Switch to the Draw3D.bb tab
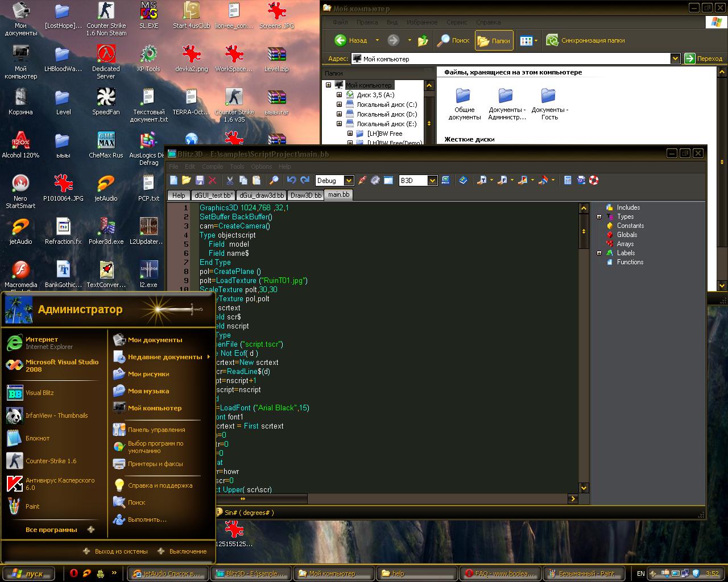The width and height of the screenshot is (728, 582). click(x=305, y=195)
